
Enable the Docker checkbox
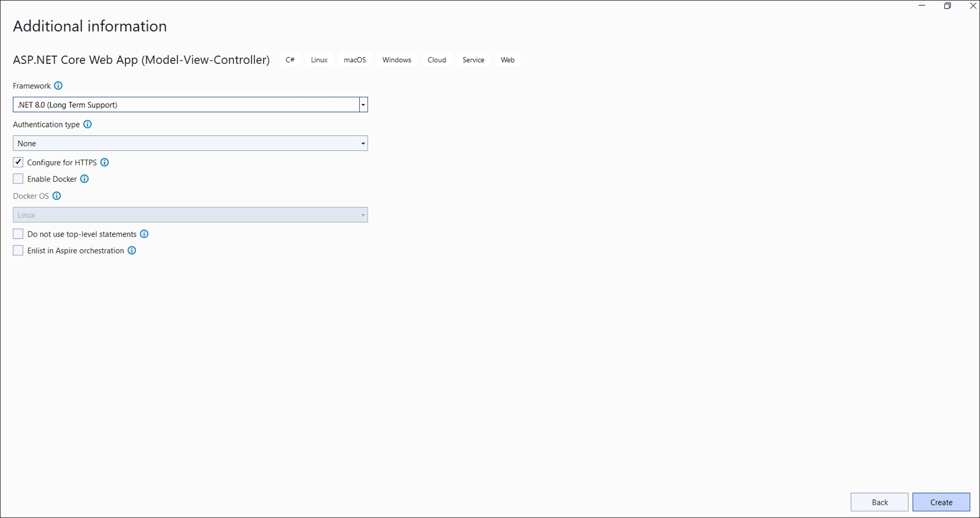click(x=18, y=179)
